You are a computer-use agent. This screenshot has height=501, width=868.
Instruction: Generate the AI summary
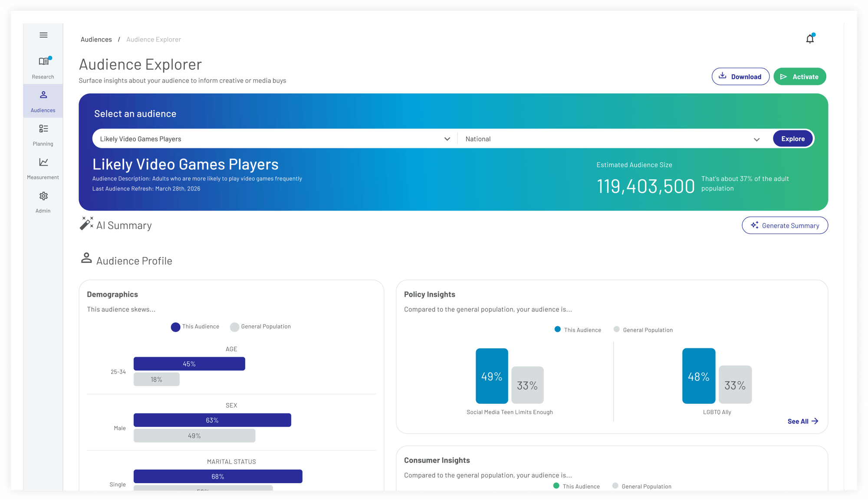click(x=785, y=226)
